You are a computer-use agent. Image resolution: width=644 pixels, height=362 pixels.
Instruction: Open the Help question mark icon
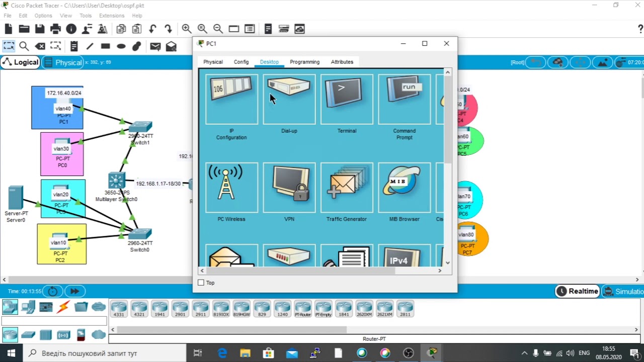click(640, 29)
